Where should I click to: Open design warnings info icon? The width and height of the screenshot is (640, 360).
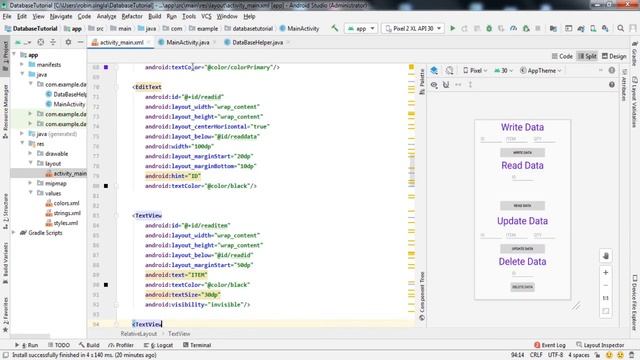pos(611,70)
